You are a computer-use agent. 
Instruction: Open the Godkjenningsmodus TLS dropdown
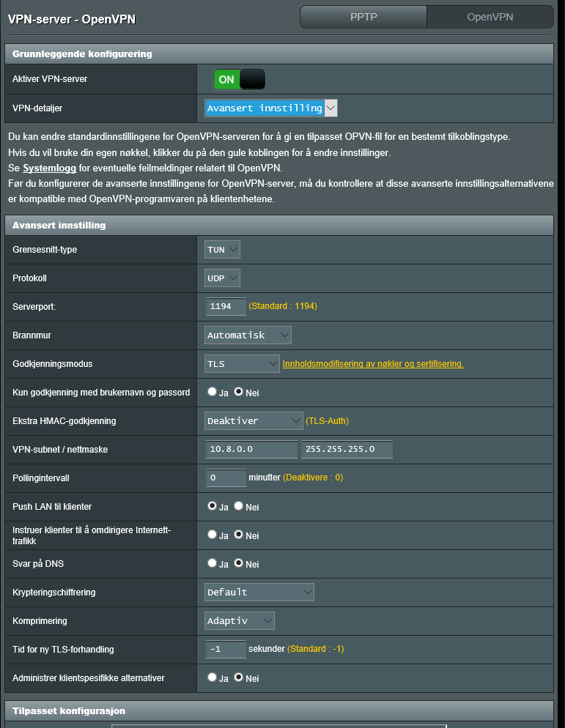242,363
